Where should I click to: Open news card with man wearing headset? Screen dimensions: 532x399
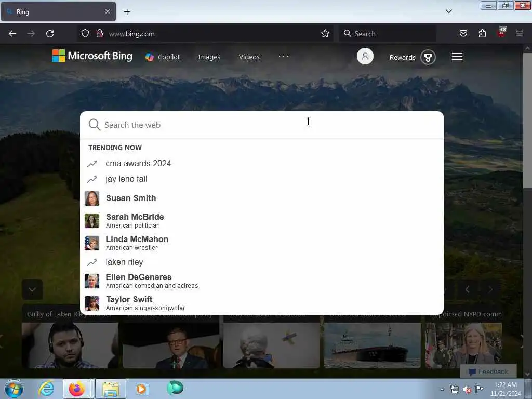[70, 345]
